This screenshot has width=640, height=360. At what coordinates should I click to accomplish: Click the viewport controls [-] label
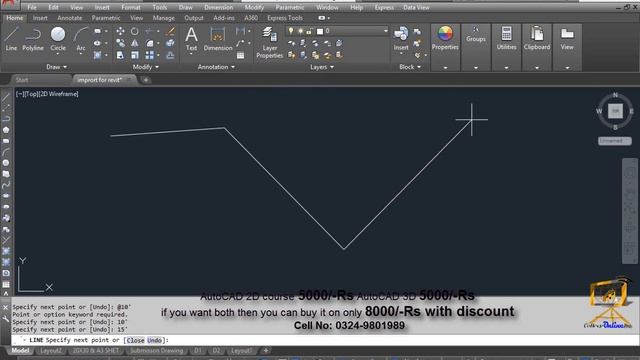(x=19, y=94)
